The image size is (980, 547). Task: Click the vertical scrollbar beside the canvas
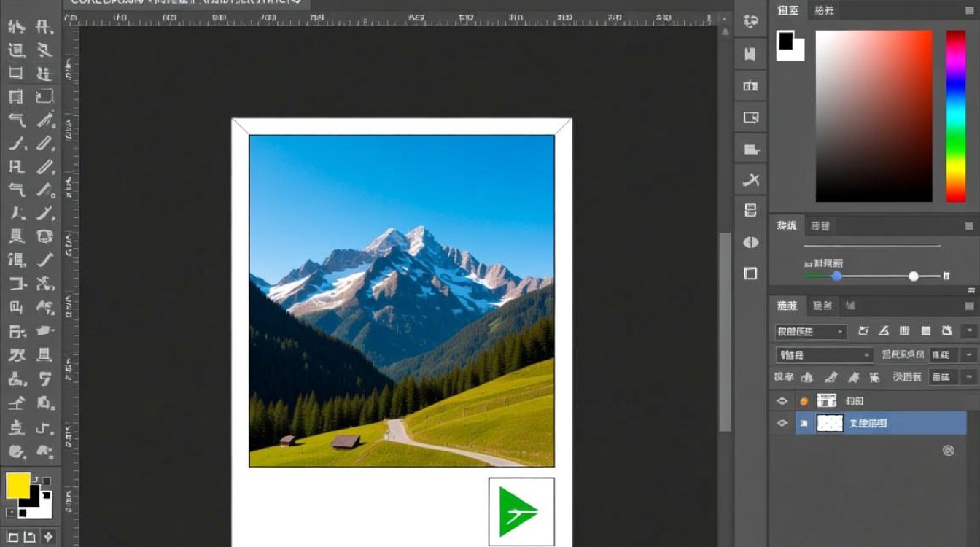(x=724, y=332)
